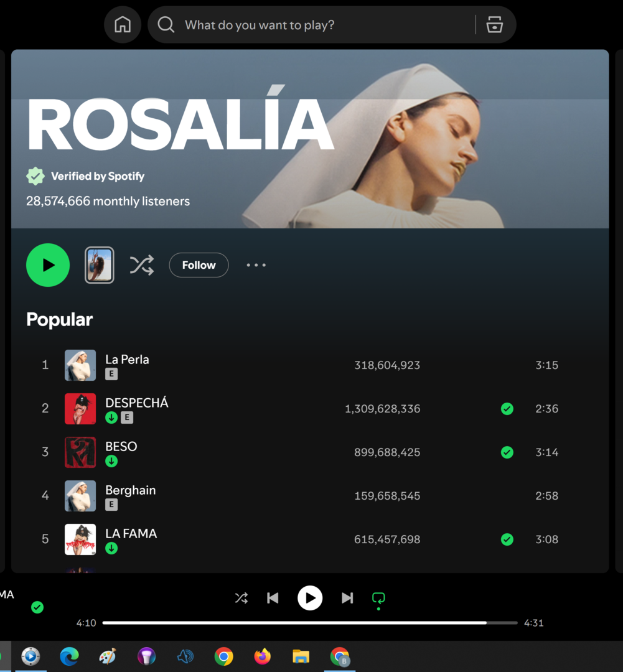The height and width of the screenshot is (672, 623).
Task: Open the purple light bulb taskbar app
Action: [147, 656]
